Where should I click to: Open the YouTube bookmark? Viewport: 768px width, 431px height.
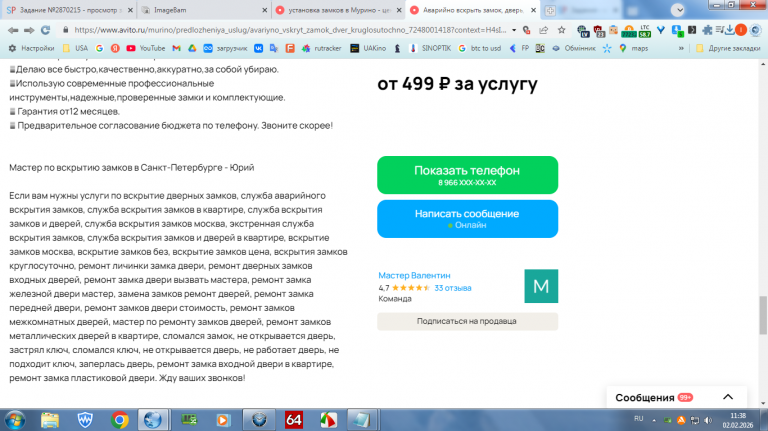click(145, 48)
